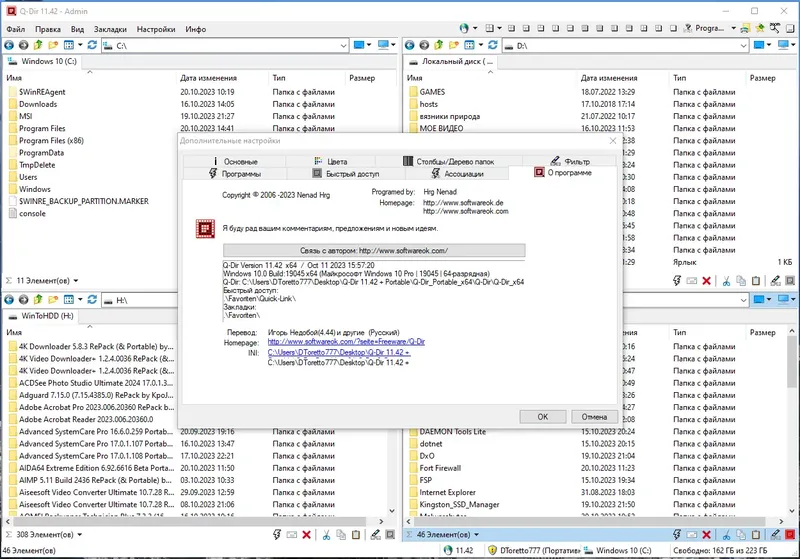Switch to the Столбцы/Дерево папок tab

click(449, 161)
